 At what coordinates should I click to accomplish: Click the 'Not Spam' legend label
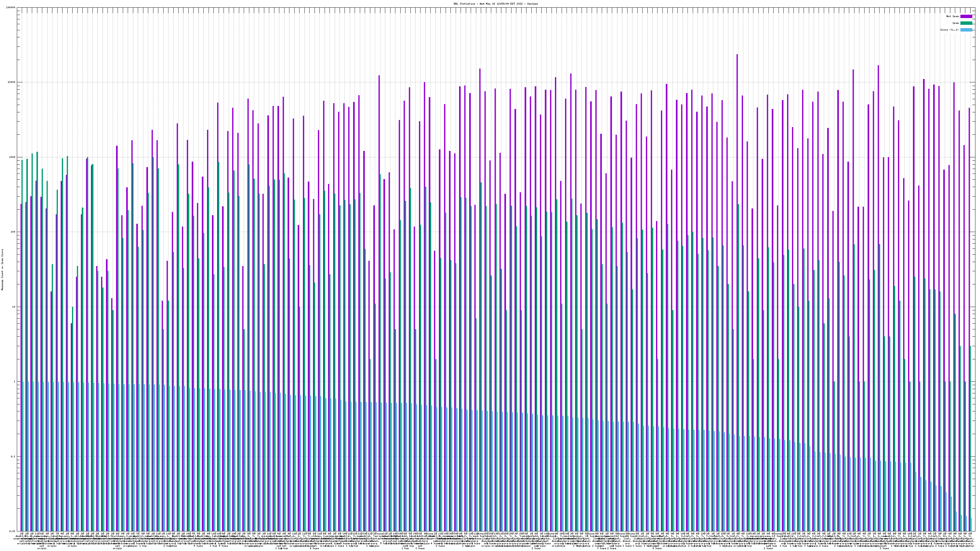point(953,16)
